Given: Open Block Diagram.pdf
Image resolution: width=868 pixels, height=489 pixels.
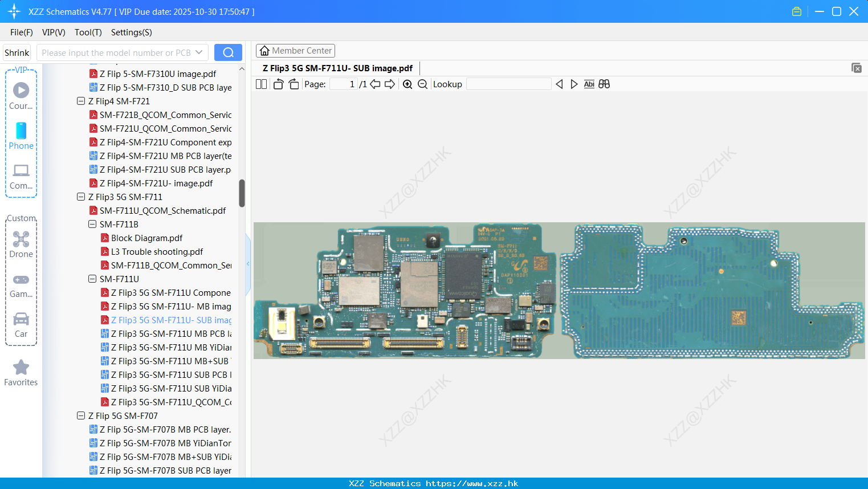Looking at the screenshot, I should click(146, 238).
